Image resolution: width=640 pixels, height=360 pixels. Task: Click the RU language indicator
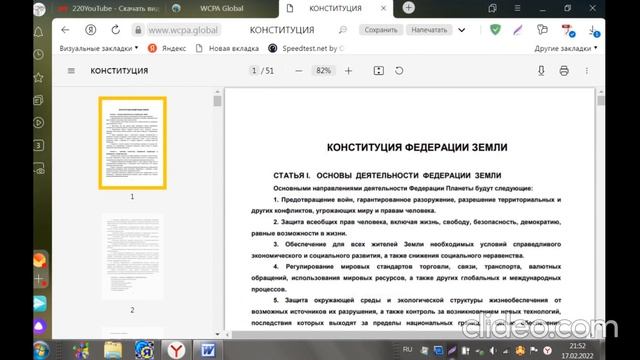tap(407, 350)
